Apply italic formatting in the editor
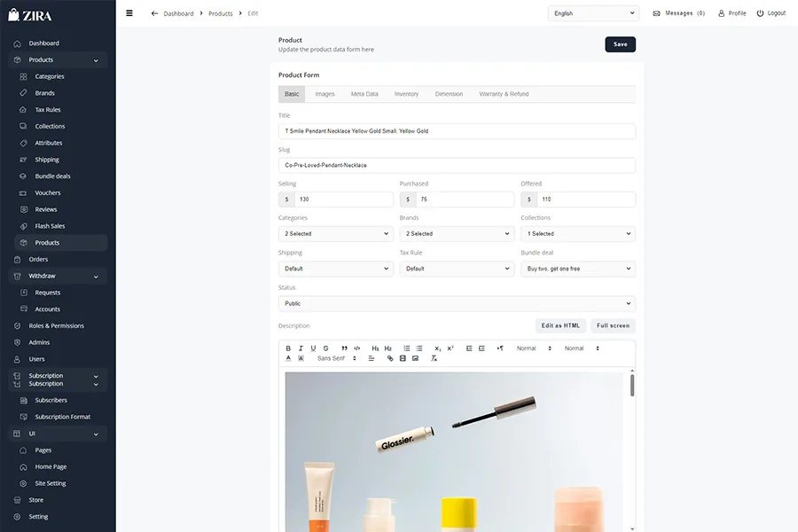Image resolution: width=798 pixels, height=532 pixels. [x=301, y=348]
